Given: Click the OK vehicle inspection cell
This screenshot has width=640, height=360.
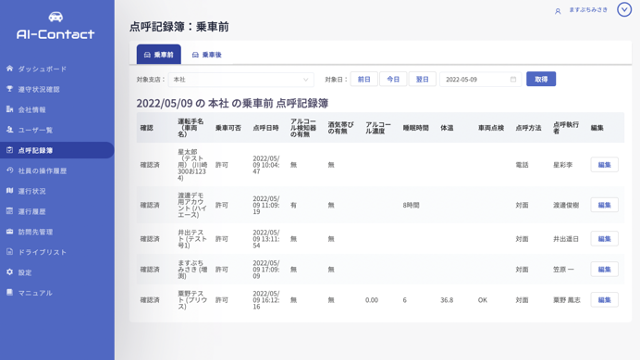Looking at the screenshot, I should point(482,300).
